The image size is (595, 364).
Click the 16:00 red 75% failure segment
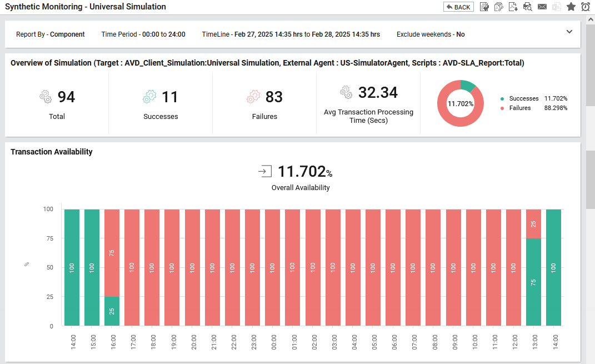point(112,253)
